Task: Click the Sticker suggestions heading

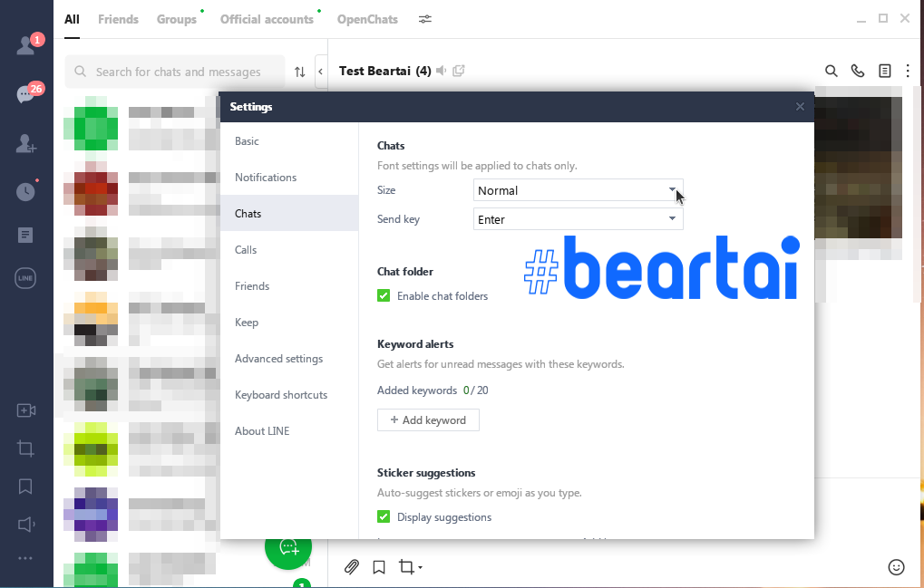Action: [426, 473]
